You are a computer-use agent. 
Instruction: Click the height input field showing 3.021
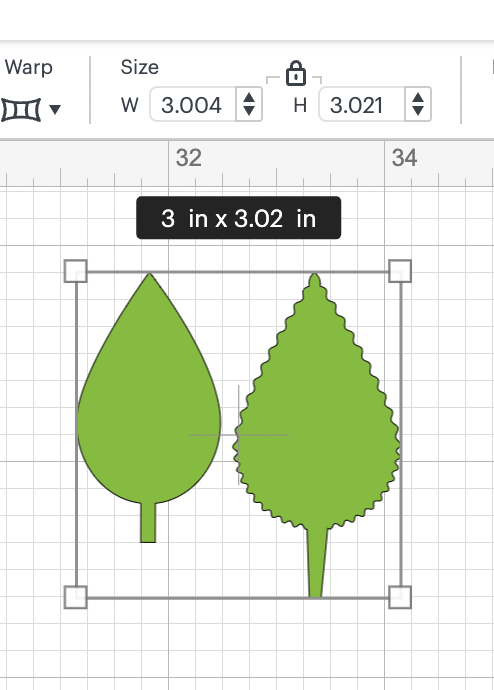pyautogui.click(x=362, y=105)
